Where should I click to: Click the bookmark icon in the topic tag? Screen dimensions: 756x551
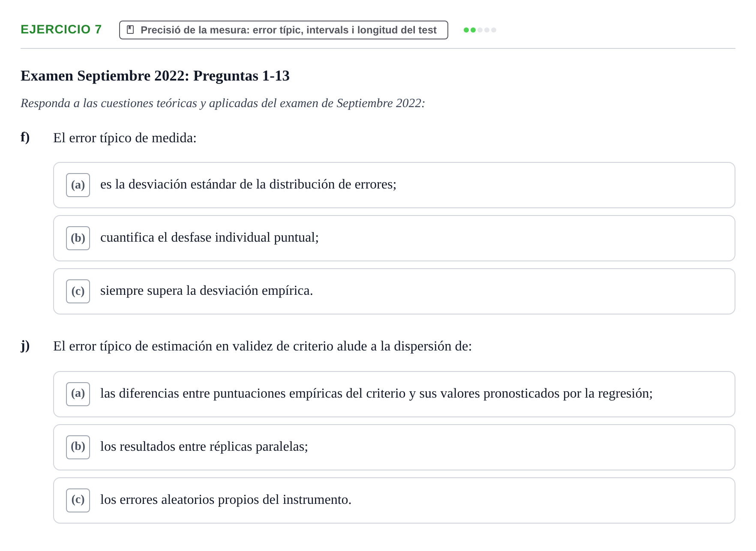click(x=131, y=30)
